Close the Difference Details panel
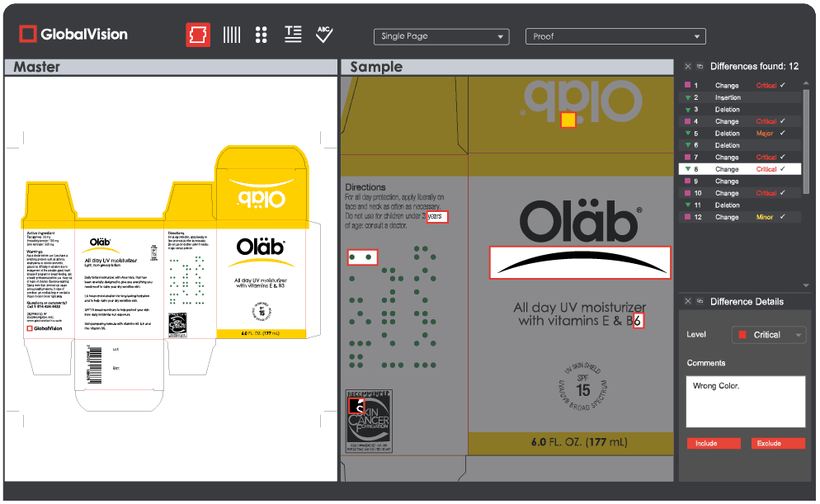The width and height of the screenshot is (820, 504). click(x=688, y=301)
